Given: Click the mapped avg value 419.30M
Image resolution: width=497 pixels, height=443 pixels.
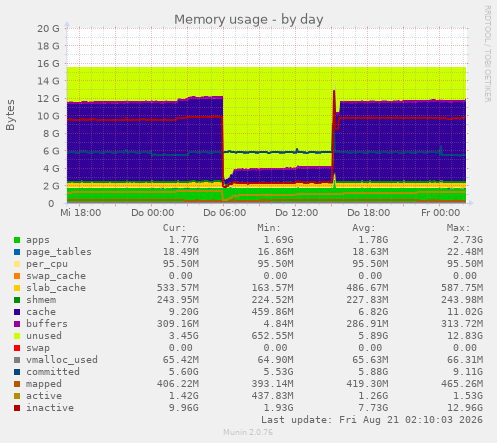Looking at the screenshot, I should click(367, 384).
